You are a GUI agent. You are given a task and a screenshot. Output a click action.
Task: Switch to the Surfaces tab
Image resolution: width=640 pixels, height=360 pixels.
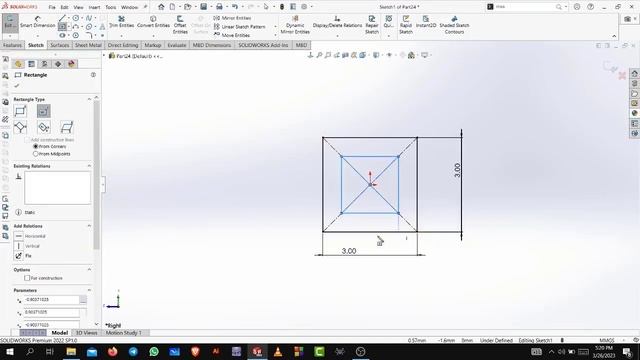[x=60, y=45]
